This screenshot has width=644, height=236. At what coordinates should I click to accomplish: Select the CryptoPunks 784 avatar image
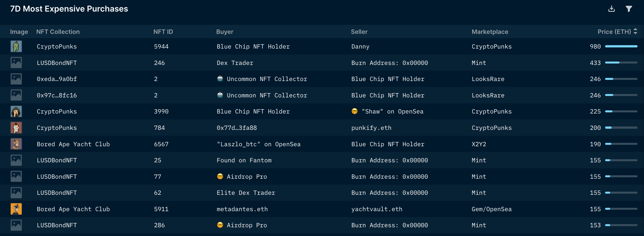[x=16, y=128]
